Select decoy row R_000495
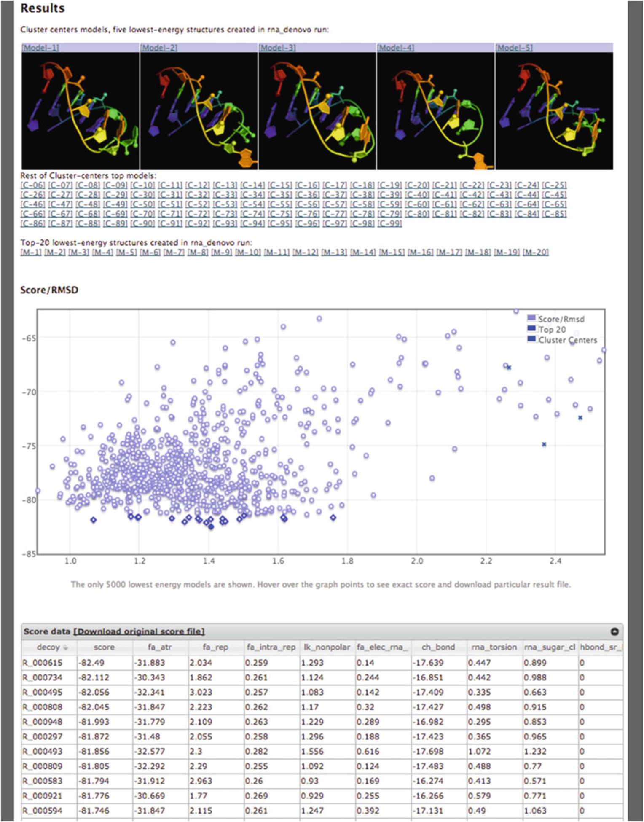Viewport: 644px width, 822px height. coord(322,693)
